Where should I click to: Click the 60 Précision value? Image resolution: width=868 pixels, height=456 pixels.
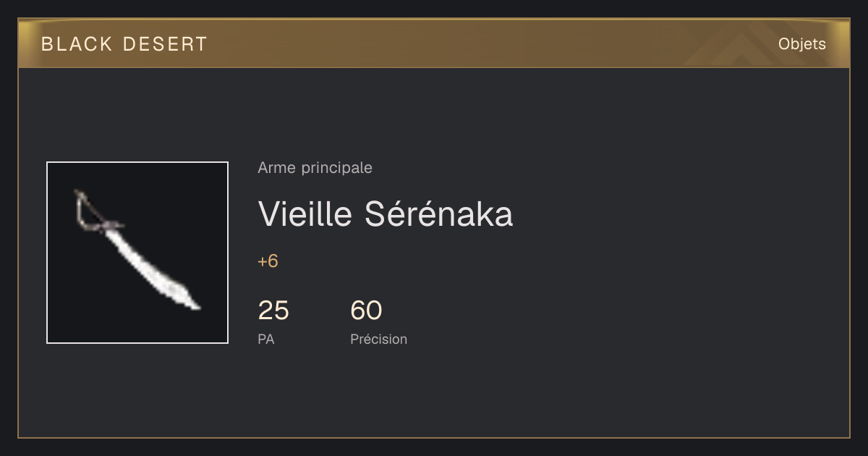[366, 311]
